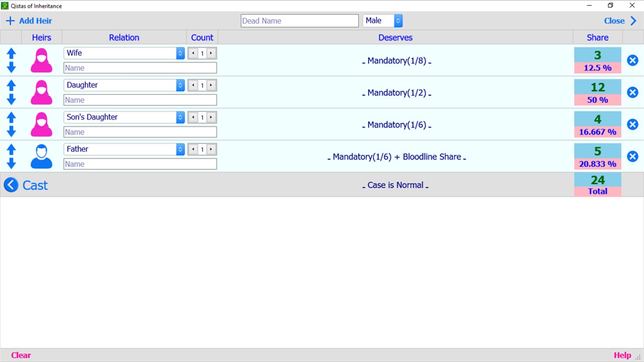The height and width of the screenshot is (362, 644).
Task: Remove the Wife heir row
Action: (x=632, y=60)
